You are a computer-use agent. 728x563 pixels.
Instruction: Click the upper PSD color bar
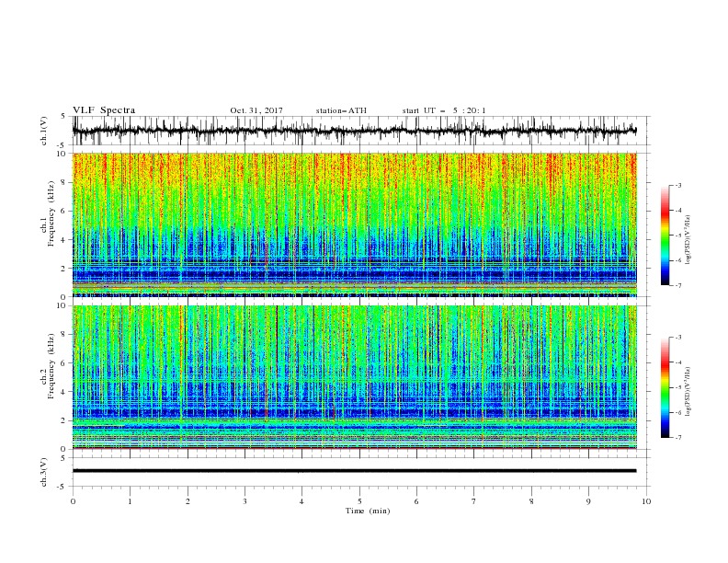coord(665,236)
